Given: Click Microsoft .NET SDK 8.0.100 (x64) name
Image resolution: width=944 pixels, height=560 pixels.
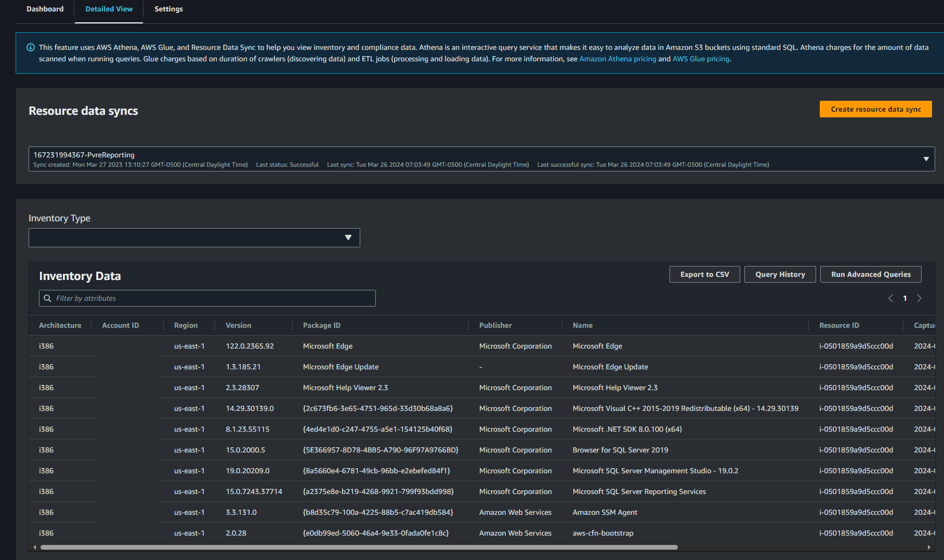Looking at the screenshot, I should [x=627, y=429].
